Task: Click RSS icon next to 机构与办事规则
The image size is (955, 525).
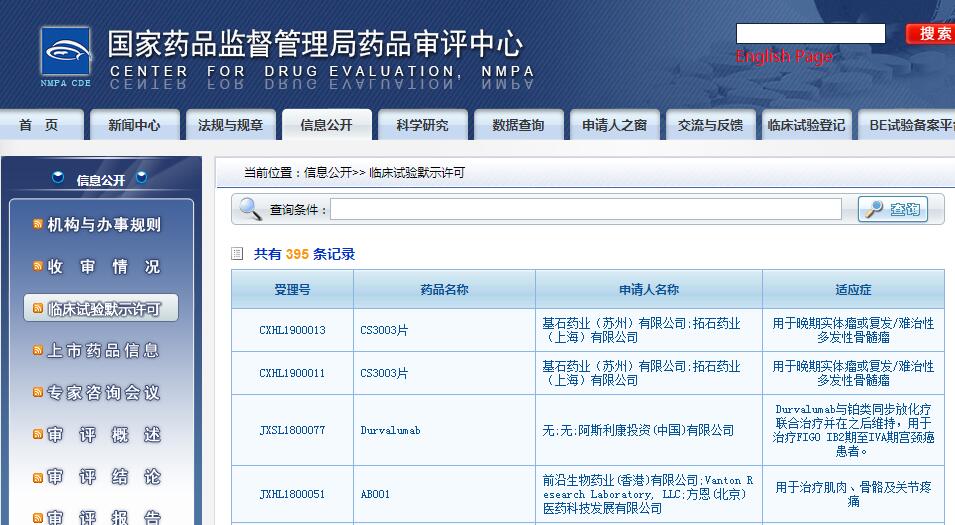Action: (38, 225)
